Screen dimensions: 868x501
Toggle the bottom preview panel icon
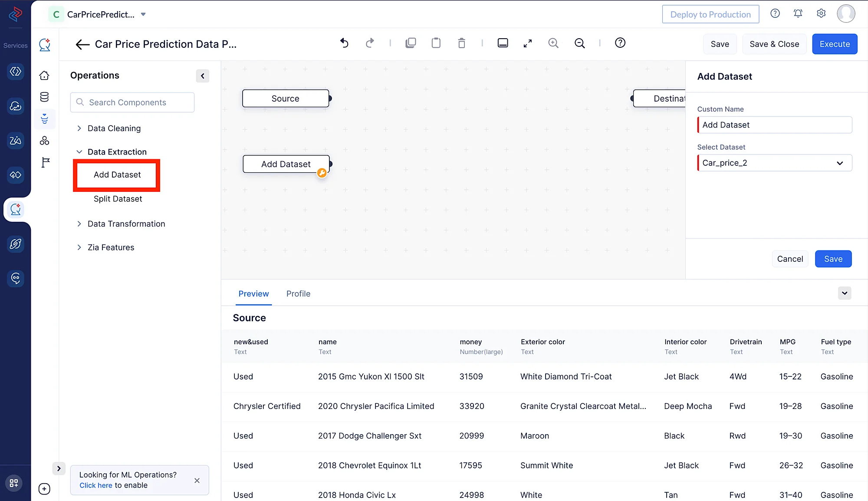click(503, 43)
